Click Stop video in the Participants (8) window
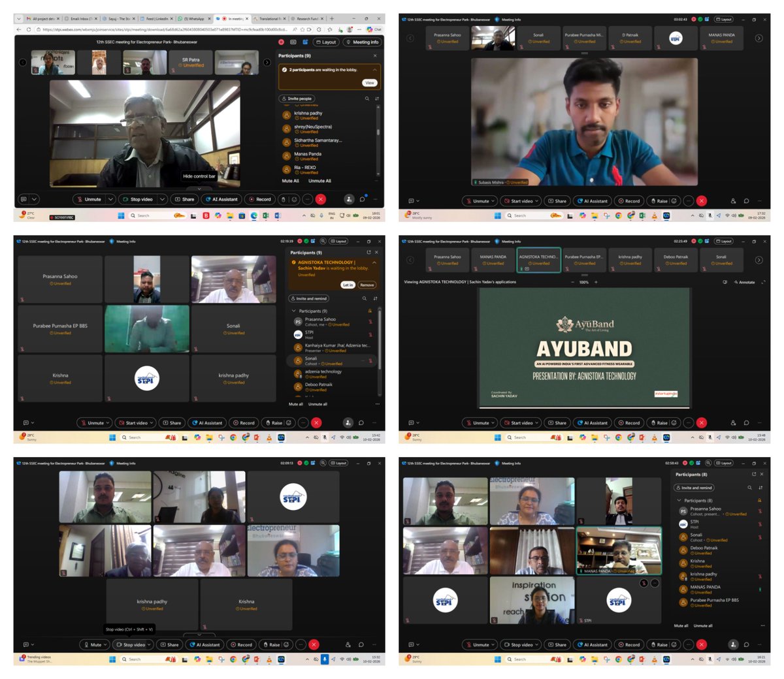784x679 pixels. click(x=520, y=644)
